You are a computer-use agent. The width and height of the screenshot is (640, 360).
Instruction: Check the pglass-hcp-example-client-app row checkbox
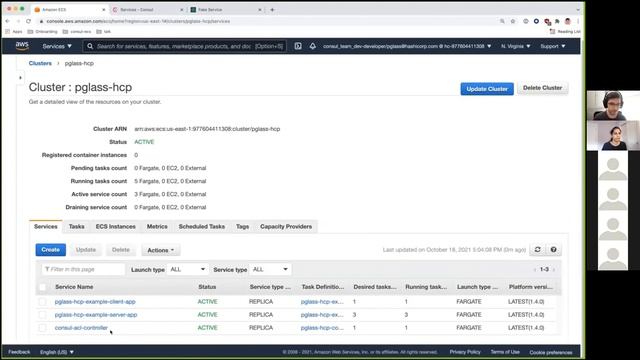coord(42,302)
